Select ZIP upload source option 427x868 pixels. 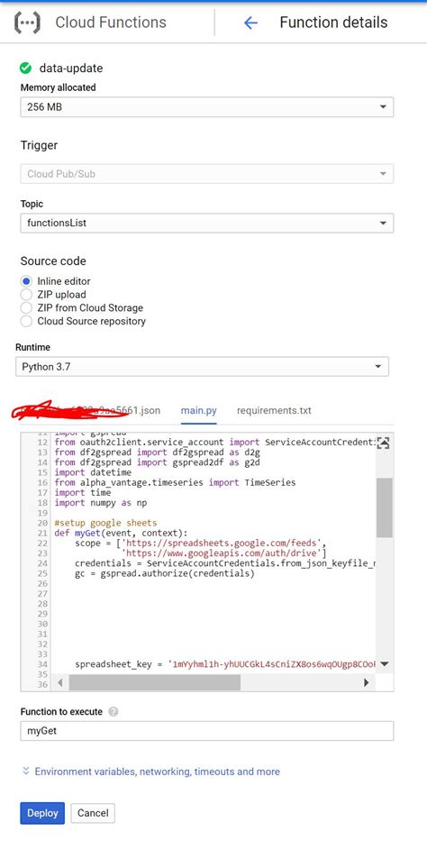[x=26, y=295]
